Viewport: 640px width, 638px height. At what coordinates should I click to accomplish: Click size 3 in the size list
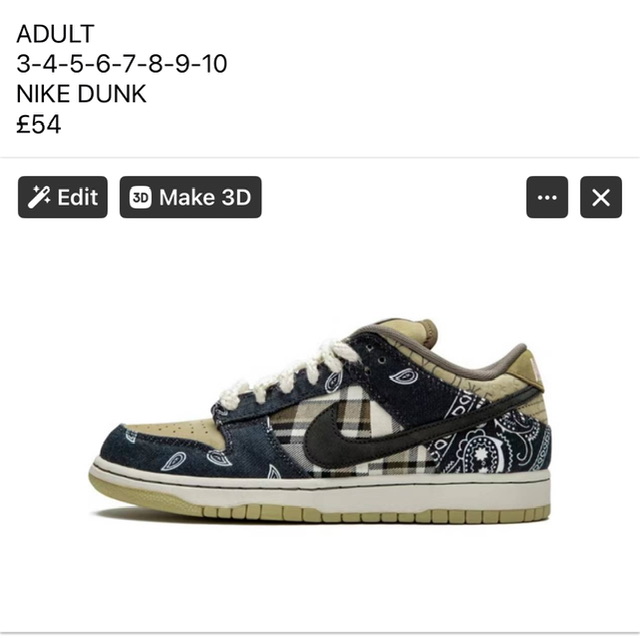[x=23, y=64]
